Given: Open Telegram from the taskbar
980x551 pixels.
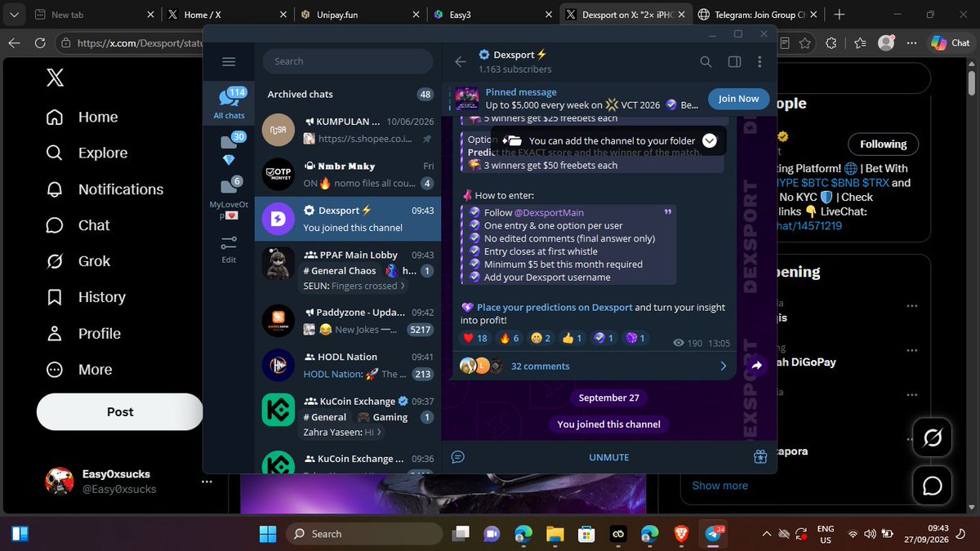Looking at the screenshot, I should (x=712, y=534).
